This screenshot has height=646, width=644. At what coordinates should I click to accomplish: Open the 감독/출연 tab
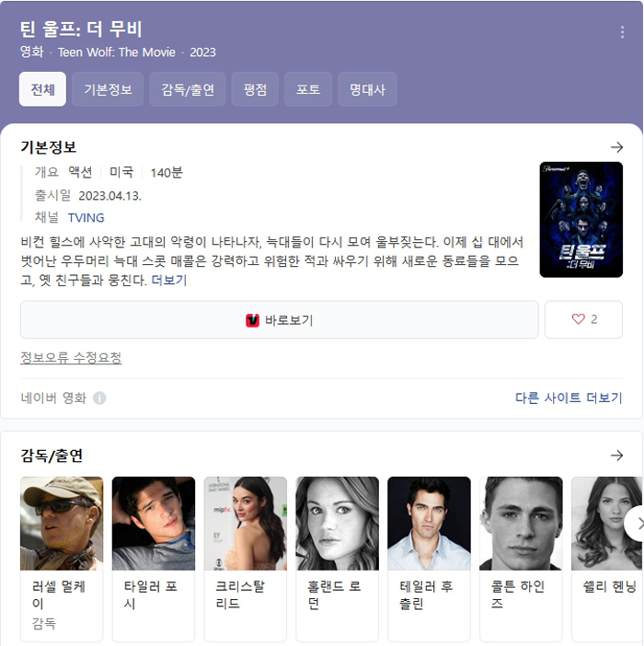(x=188, y=89)
